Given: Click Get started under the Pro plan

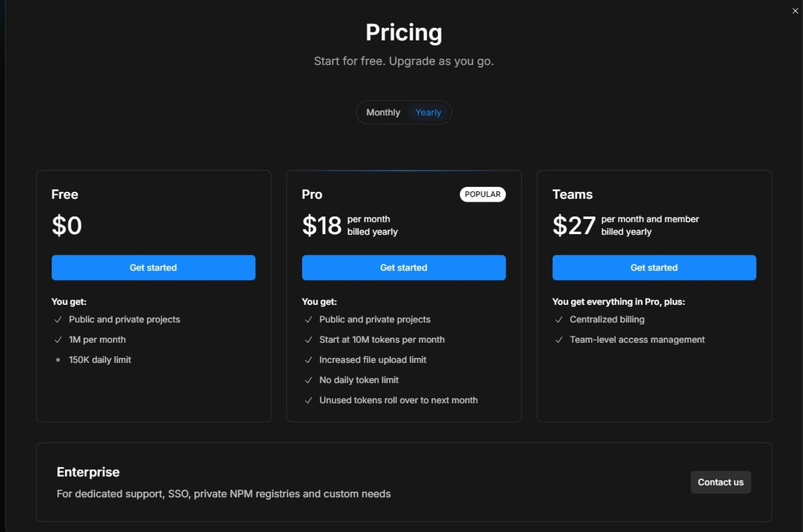Looking at the screenshot, I should click(403, 267).
